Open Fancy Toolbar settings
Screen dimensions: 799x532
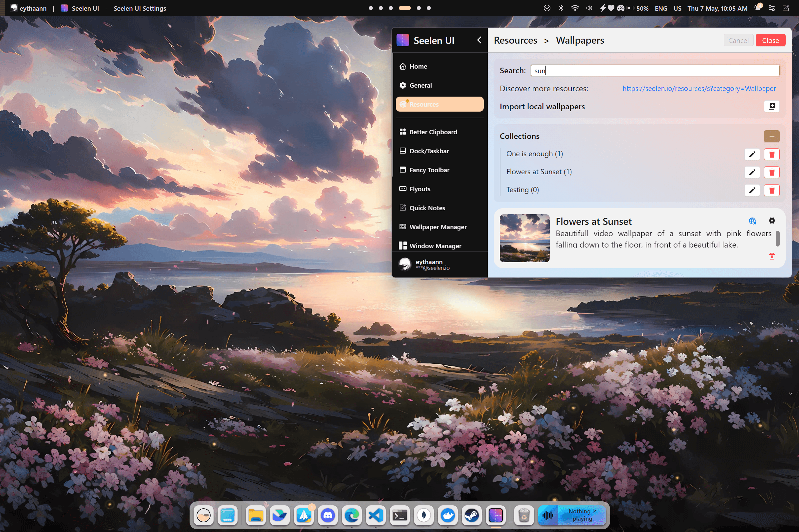439,170
